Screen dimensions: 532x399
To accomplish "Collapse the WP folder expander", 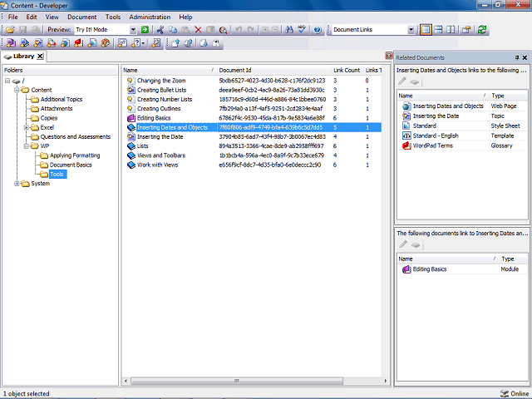I will pyautogui.click(x=26, y=146).
